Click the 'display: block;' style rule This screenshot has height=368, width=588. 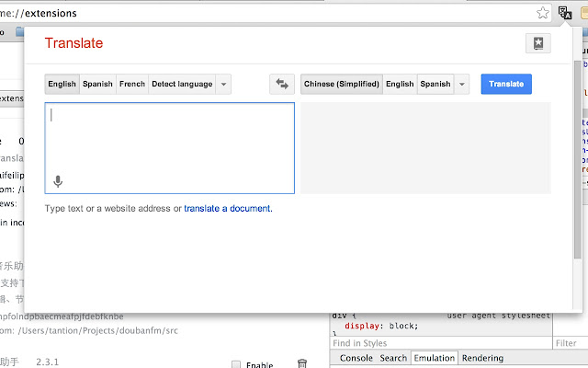tap(381, 326)
